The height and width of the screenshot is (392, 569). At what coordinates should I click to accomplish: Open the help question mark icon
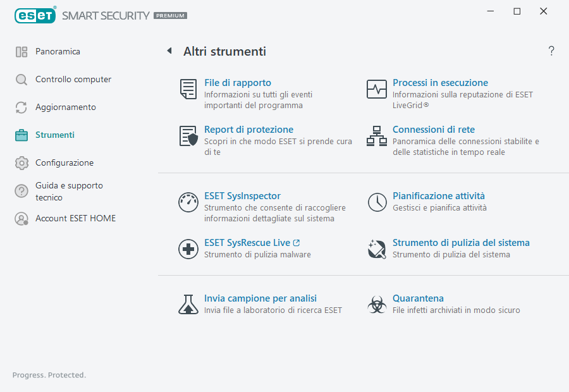[x=551, y=51]
